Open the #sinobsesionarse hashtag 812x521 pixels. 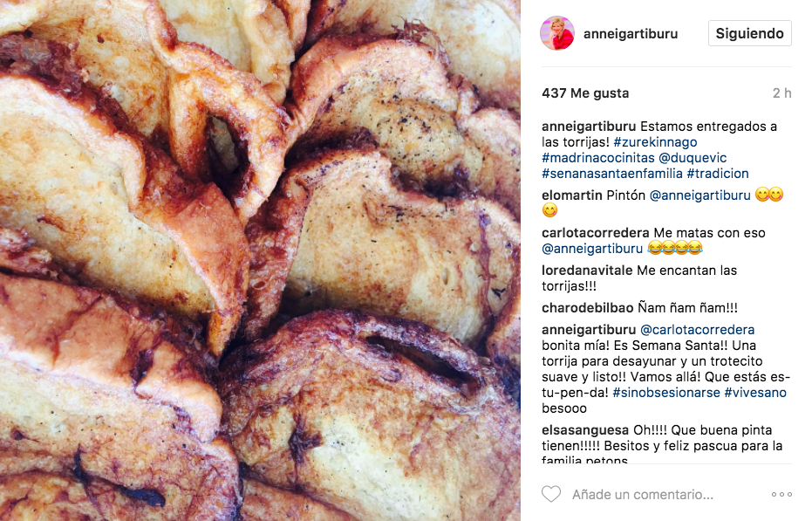(x=666, y=393)
